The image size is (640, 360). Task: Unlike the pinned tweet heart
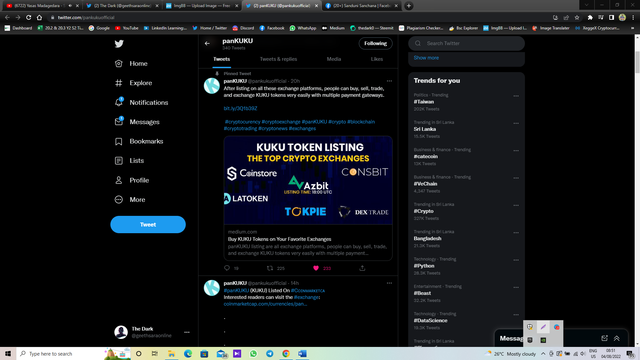point(316,268)
